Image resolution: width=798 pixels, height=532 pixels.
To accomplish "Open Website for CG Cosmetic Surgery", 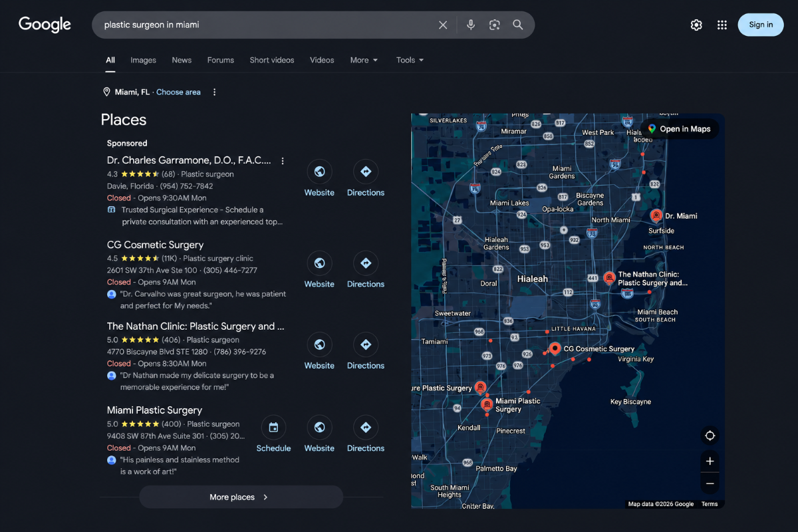I will coord(319,270).
